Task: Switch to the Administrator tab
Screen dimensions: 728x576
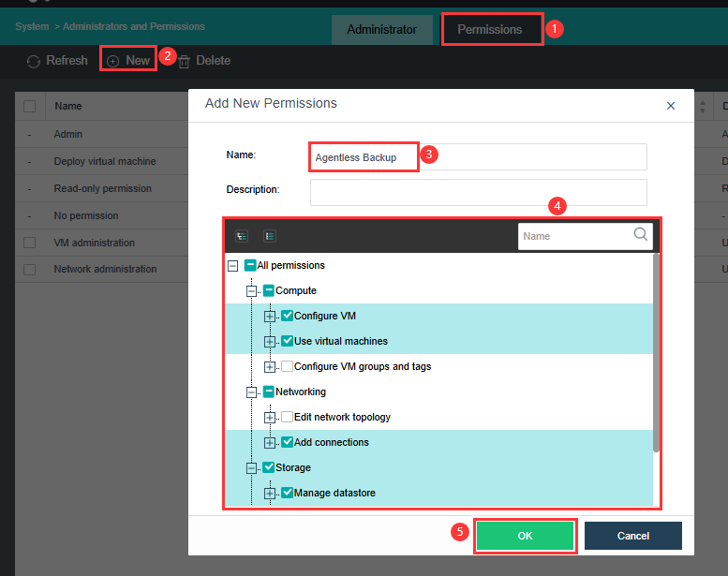Action: (x=381, y=30)
